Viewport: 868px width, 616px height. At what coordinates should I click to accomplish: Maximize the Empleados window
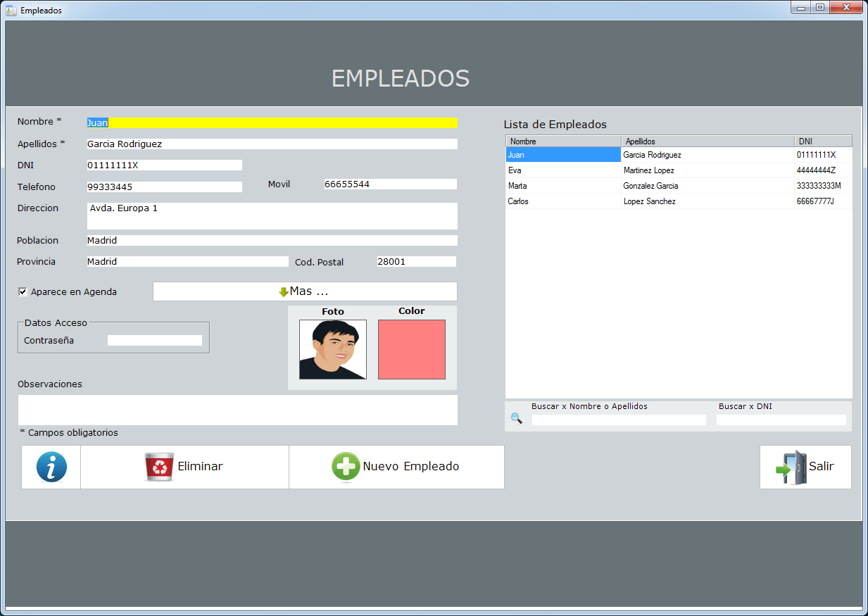tap(820, 8)
